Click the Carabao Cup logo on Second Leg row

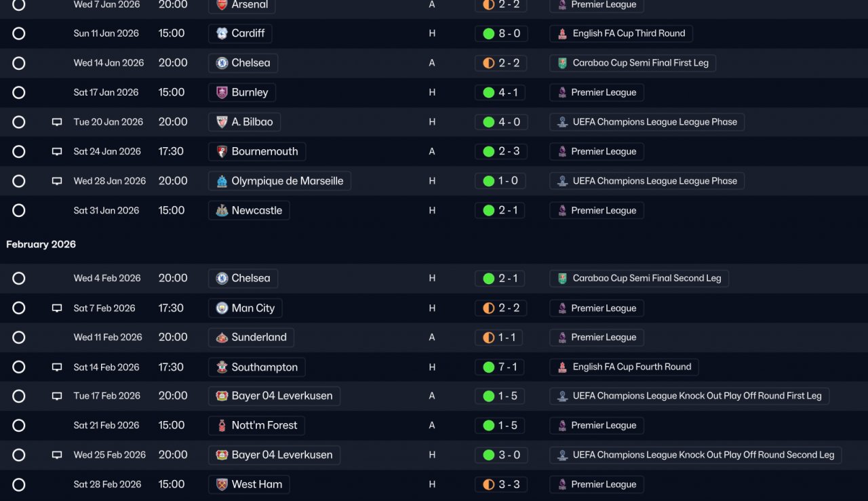562,278
